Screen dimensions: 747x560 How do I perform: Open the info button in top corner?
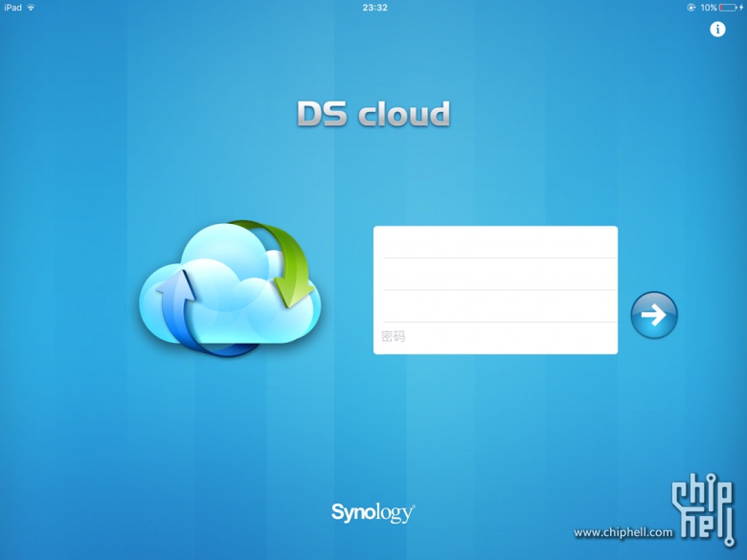(717, 30)
